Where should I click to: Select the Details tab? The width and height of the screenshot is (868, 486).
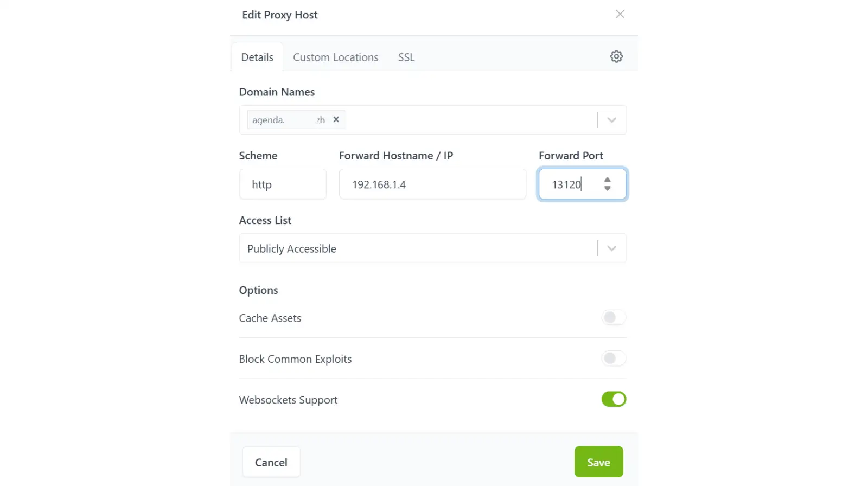click(x=257, y=57)
